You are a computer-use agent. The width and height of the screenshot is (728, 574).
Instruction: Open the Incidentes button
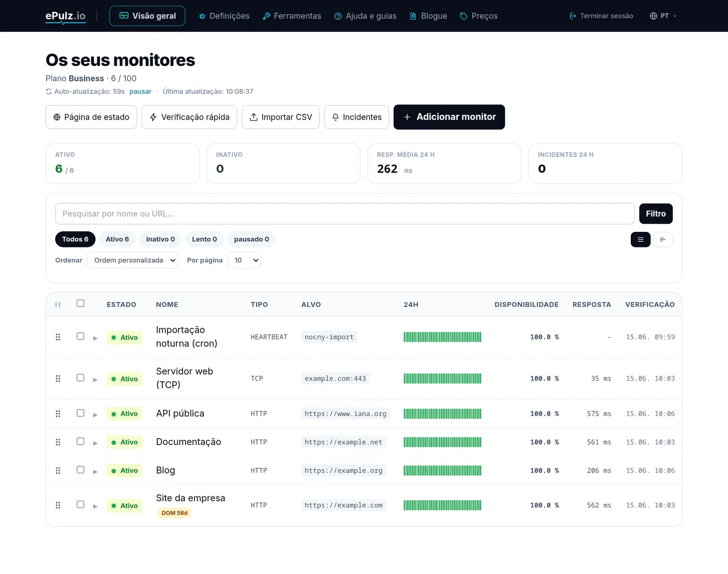coord(357,117)
